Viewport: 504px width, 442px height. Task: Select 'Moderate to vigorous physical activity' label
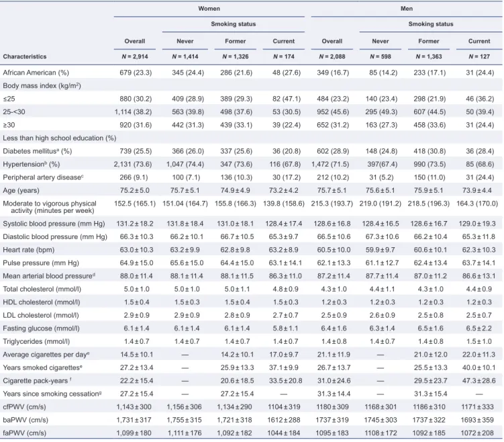(x=50, y=207)
